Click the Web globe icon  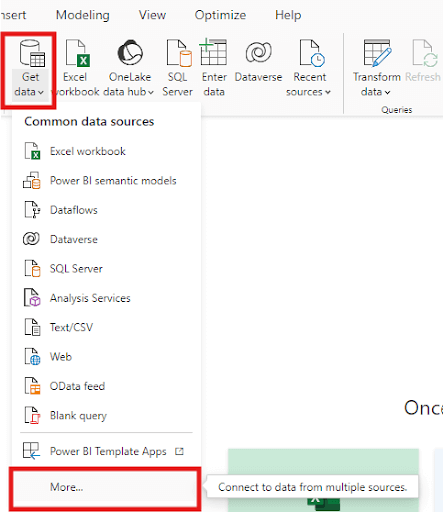tap(32, 356)
